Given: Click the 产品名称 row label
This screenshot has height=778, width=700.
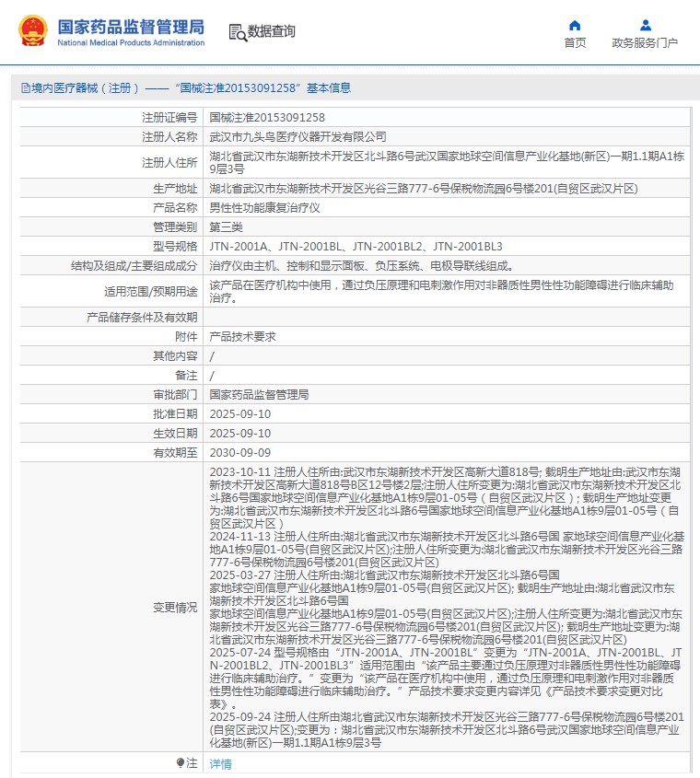Looking at the screenshot, I should [175, 208].
